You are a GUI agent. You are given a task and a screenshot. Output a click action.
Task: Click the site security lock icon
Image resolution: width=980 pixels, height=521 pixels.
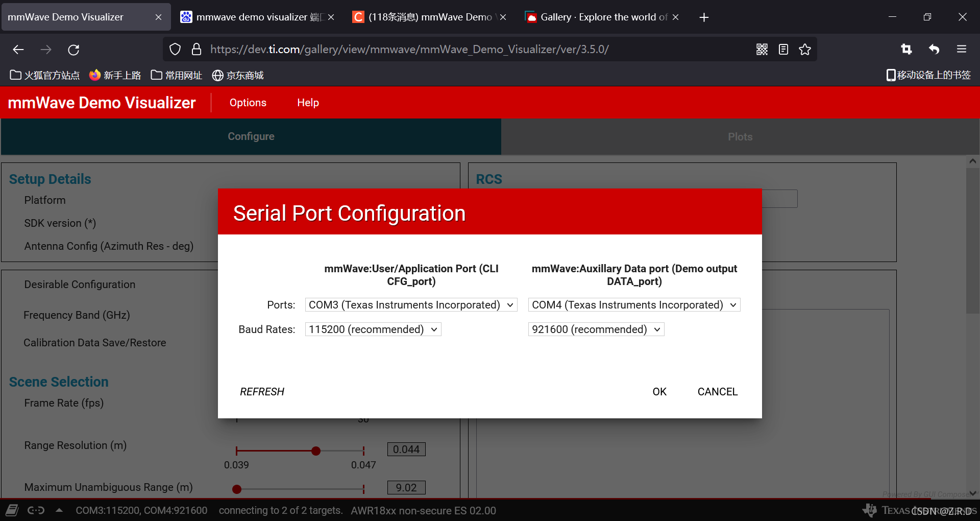point(196,50)
